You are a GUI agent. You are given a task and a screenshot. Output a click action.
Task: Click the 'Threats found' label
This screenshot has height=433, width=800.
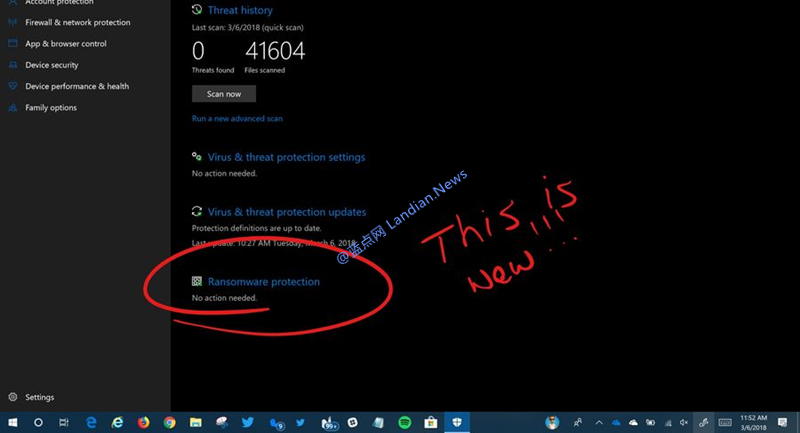pyautogui.click(x=213, y=70)
